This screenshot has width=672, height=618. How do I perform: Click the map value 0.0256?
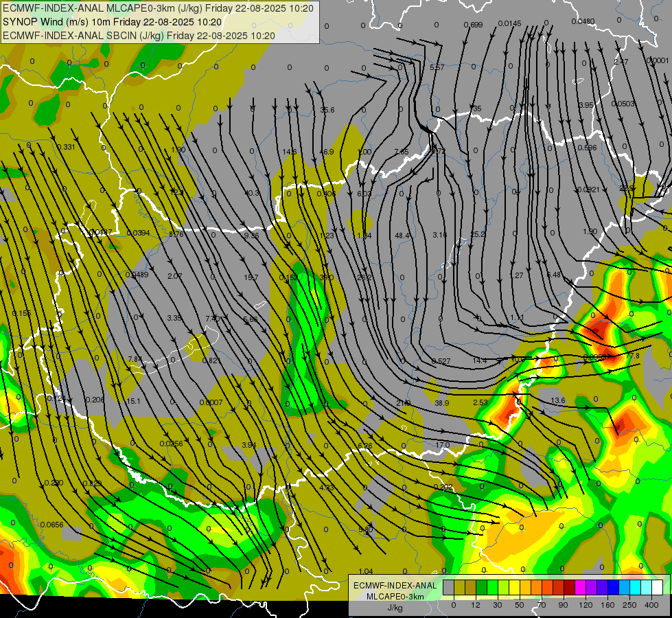172,444
